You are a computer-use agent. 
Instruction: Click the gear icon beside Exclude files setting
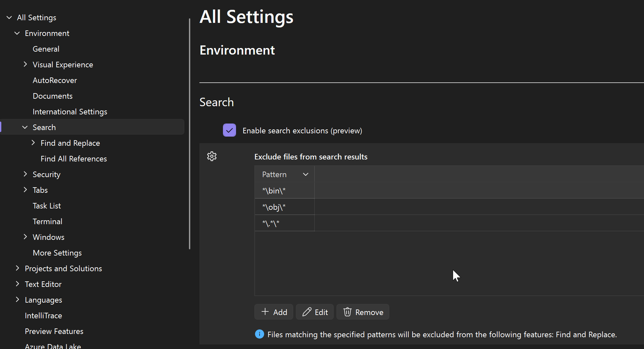click(x=212, y=156)
